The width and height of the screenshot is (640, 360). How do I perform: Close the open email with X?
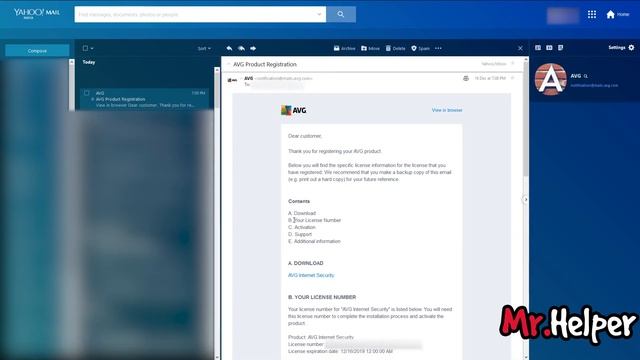click(520, 48)
